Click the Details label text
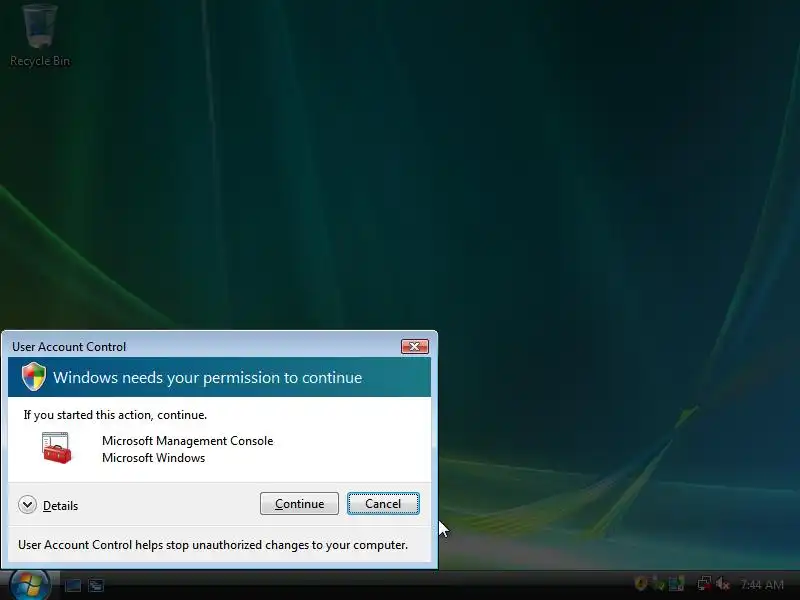The width and height of the screenshot is (800, 600). (60, 506)
